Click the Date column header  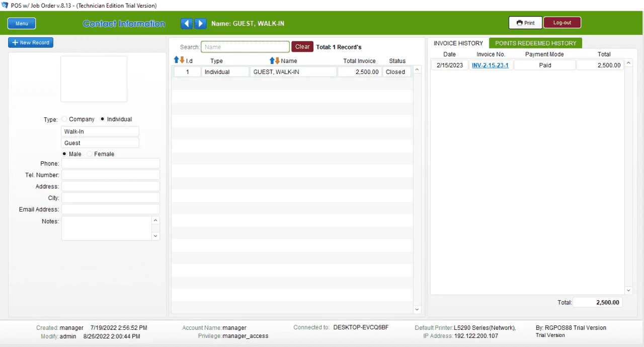(x=449, y=54)
